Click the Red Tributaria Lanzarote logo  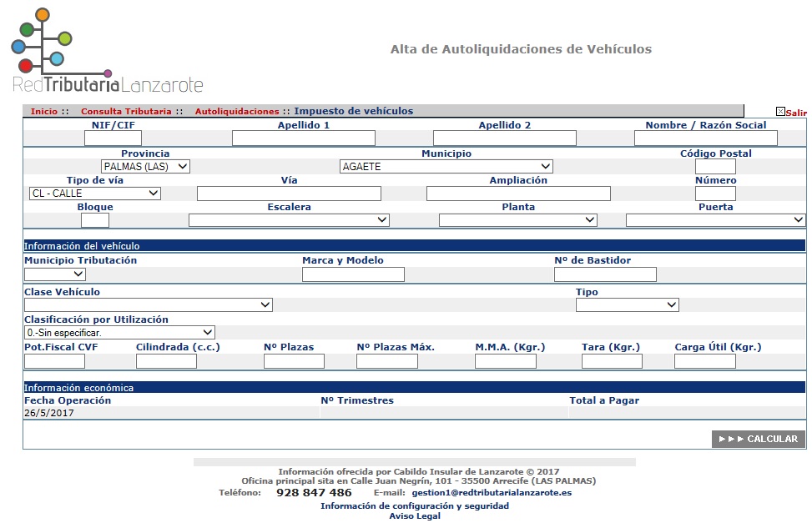tap(107, 52)
